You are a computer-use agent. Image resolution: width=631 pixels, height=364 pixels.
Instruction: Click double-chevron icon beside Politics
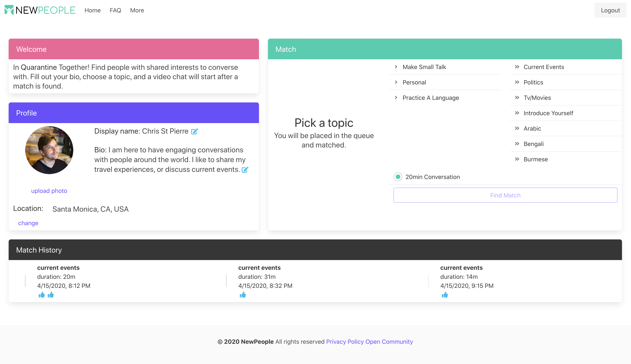pos(517,82)
